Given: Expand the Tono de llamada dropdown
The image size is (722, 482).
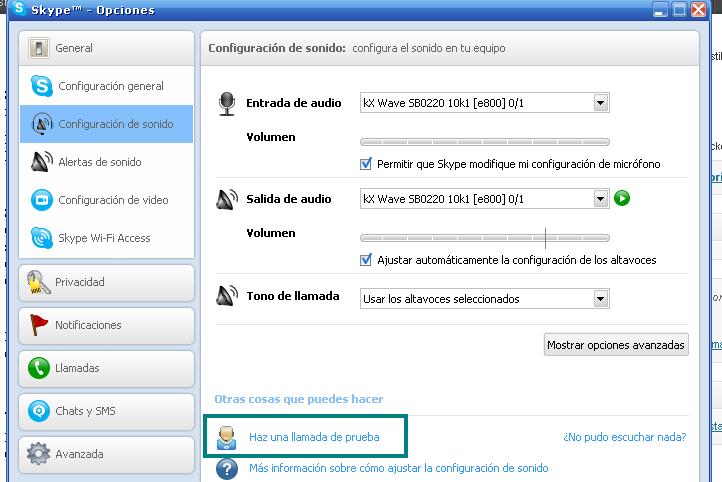Looking at the screenshot, I should [x=600, y=298].
